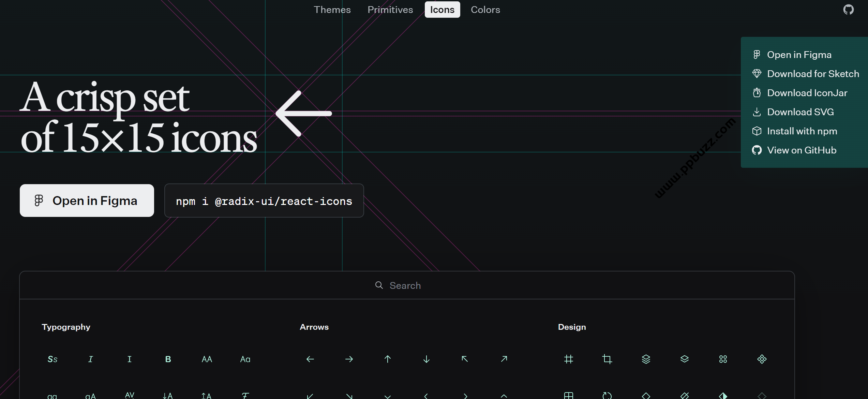Switch to the Colors navigation tab
868x399 pixels.
click(x=485, y=10)
